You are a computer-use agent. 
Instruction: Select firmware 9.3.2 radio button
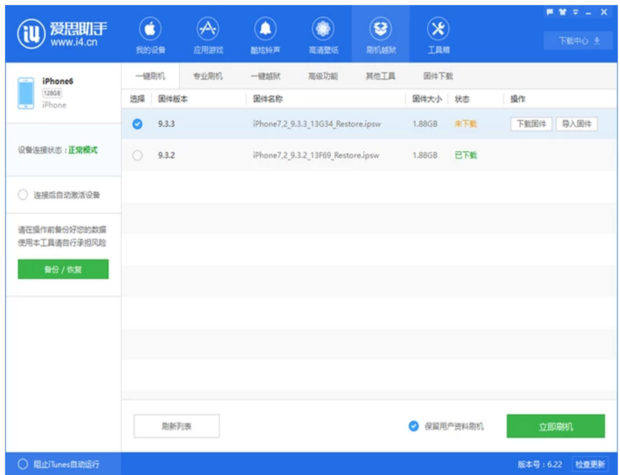137,155
